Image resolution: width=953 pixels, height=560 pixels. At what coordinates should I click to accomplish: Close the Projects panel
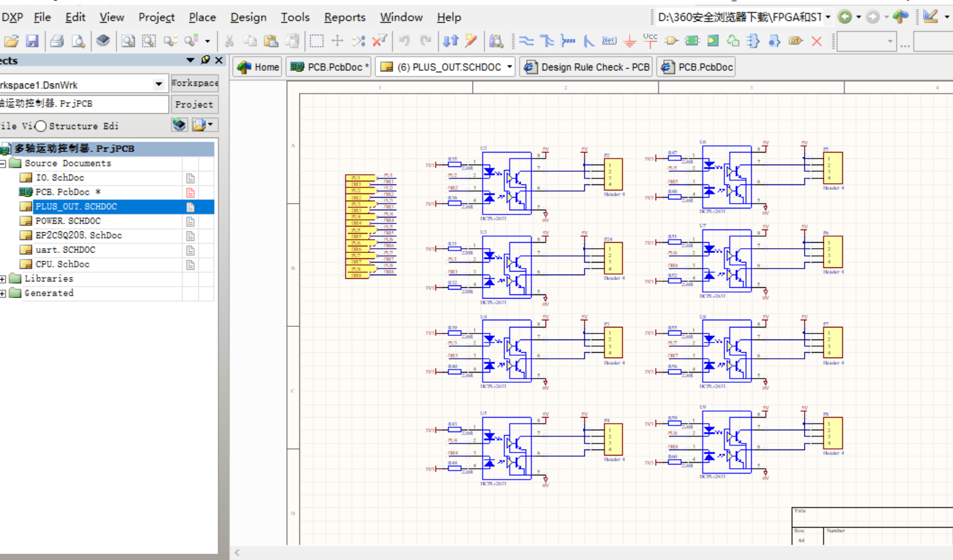click(x=219, y=60)
